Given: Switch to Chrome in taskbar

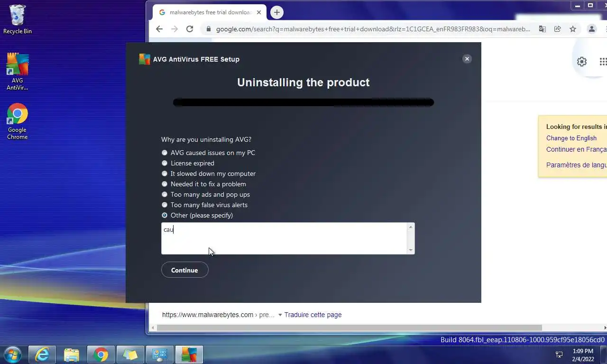Looking at the screenshot, I should (x=101, y=355).
